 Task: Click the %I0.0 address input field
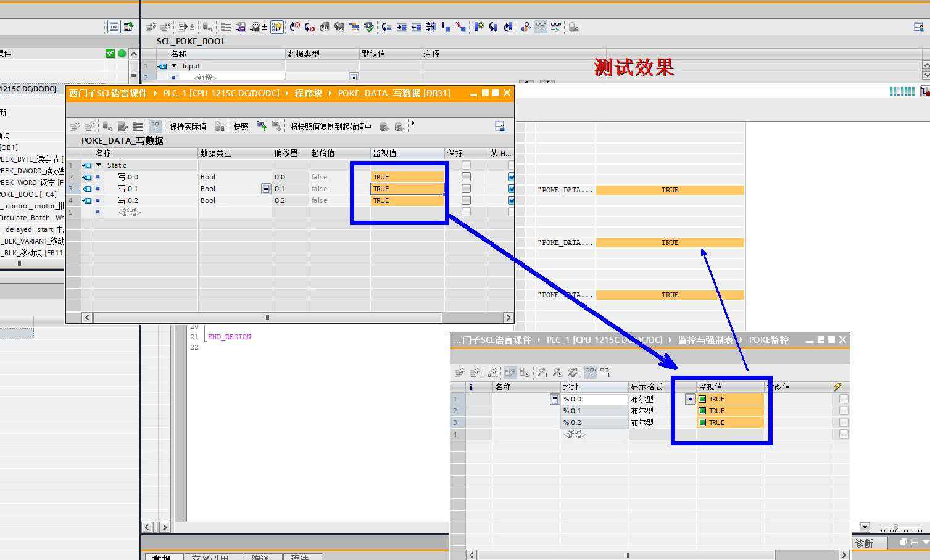(x=592, y=399)
